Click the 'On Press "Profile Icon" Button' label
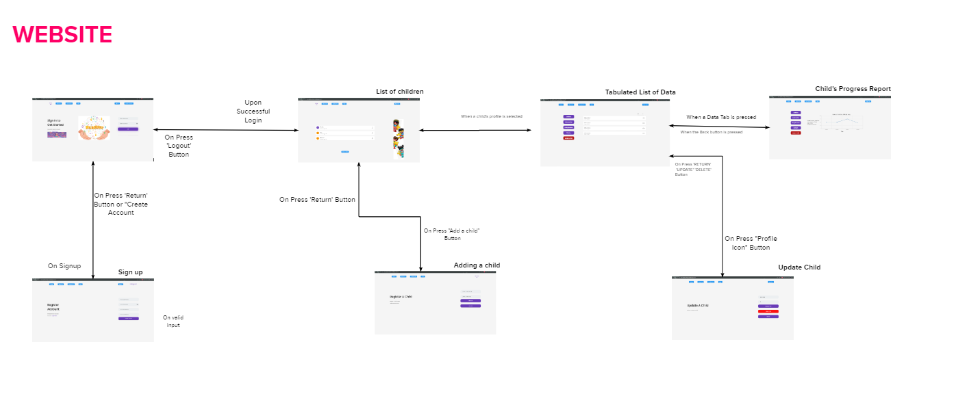This screenshot has height=407, width=980. [751, 243]
